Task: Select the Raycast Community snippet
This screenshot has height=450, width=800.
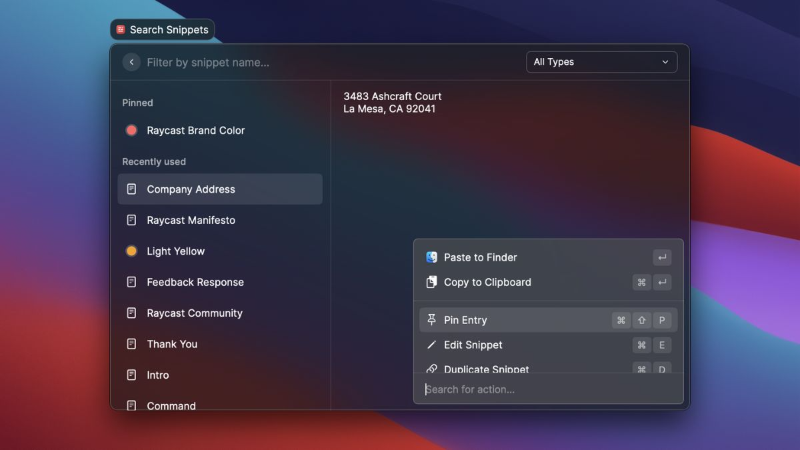Action: pyautogui.click(x=220, y=313)
